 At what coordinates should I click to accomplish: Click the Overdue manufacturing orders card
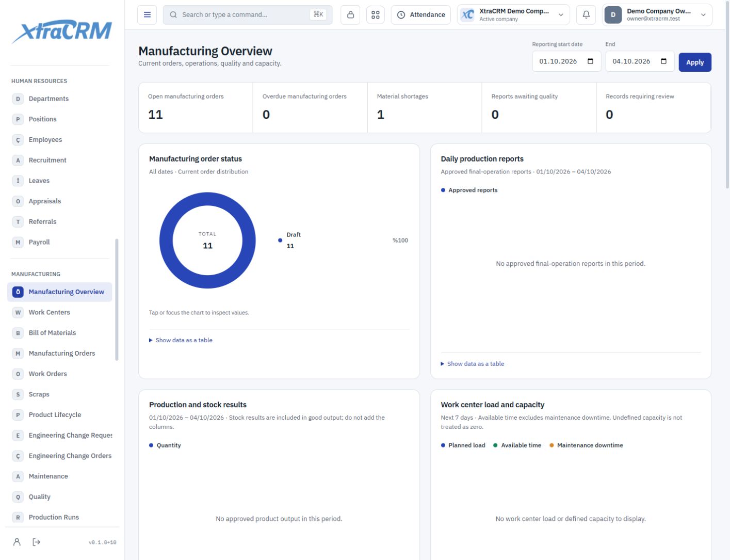pos(310,107)
